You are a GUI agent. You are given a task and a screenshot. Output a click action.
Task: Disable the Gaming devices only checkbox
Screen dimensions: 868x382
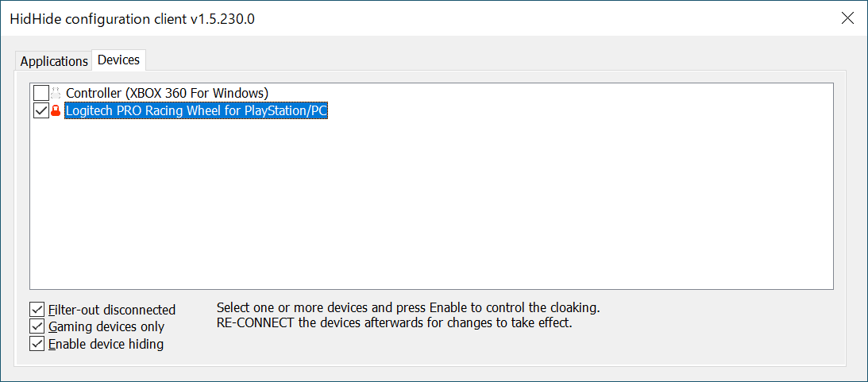coord(37,326)
